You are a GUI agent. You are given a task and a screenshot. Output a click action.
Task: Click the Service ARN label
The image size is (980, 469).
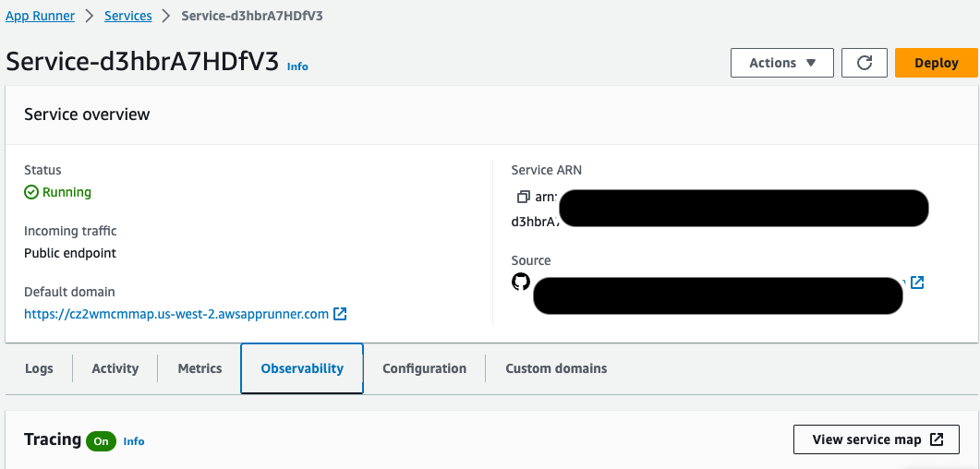pyautogui.click(x=547, y=170)
